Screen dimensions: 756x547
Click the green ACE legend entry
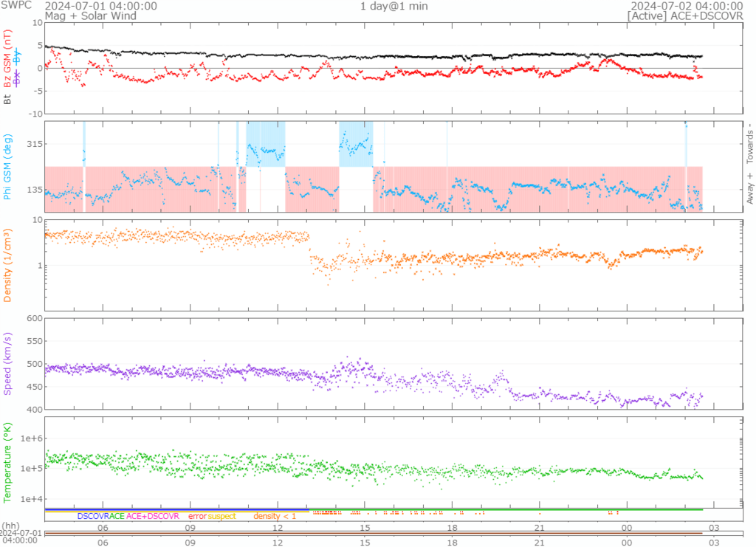[117, 516]
